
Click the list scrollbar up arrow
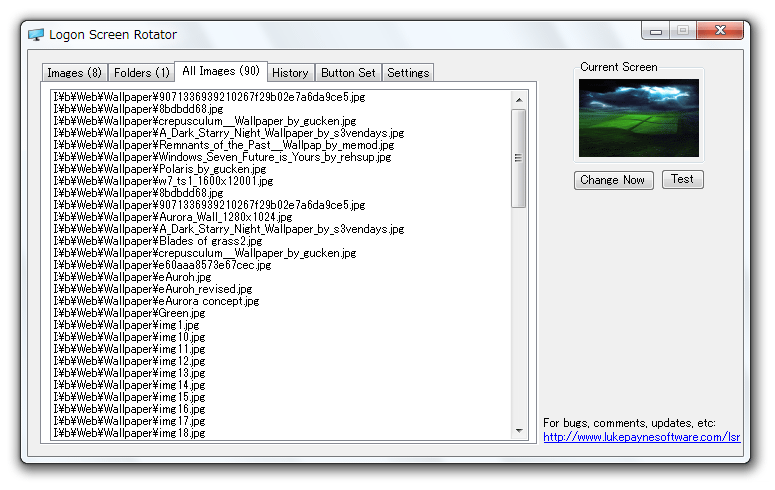[x=519, y=100]
